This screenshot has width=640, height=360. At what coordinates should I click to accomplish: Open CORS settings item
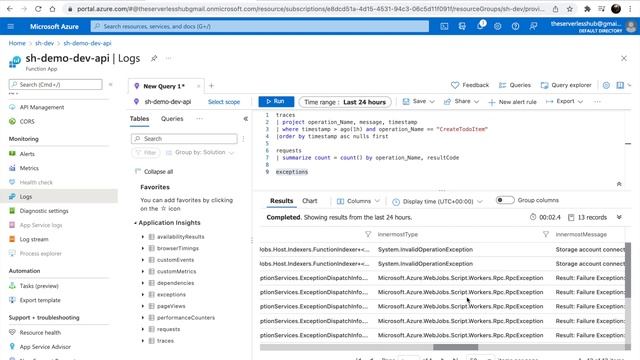click(27, 122)
